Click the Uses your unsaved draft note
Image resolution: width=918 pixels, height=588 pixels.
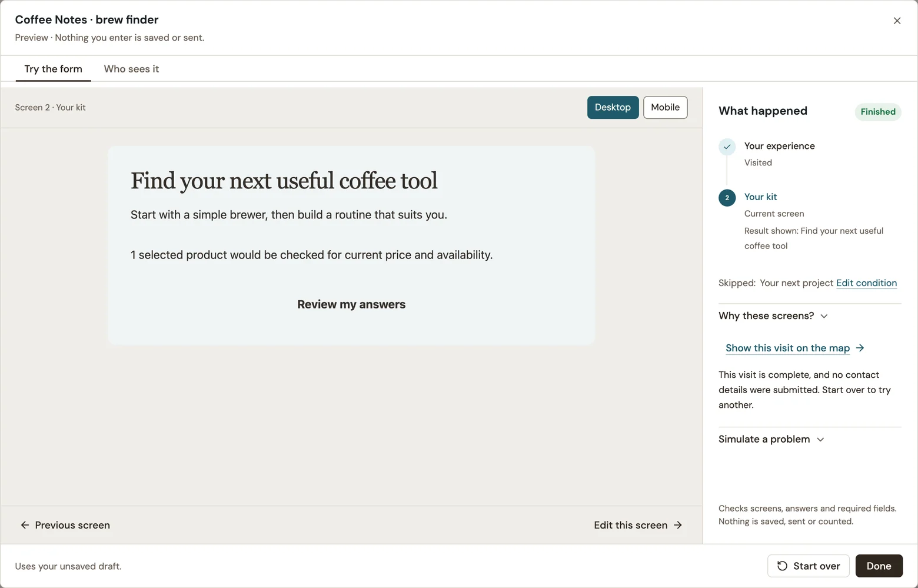point(68,566)
